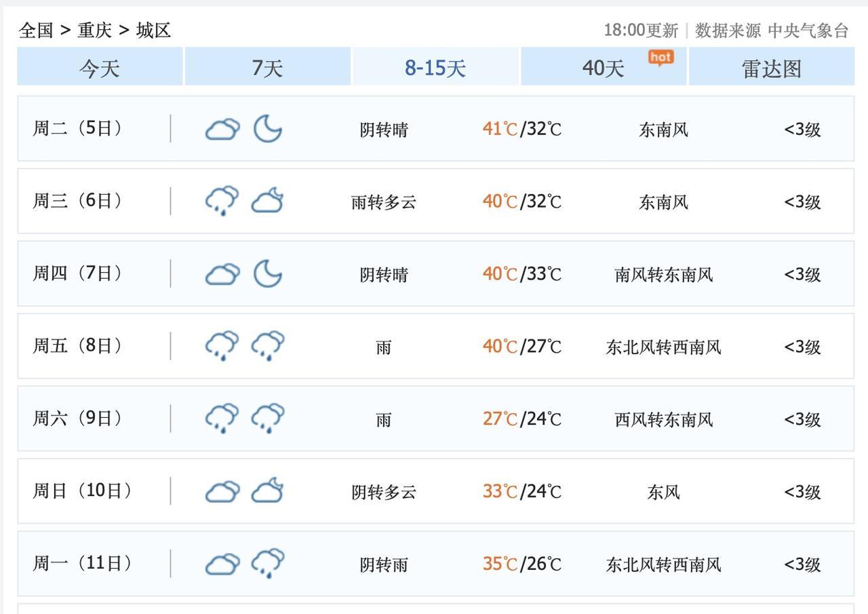Open the 7天 forecast tab
This screenshot has width=868, height=614.
(x=267, y=68)
